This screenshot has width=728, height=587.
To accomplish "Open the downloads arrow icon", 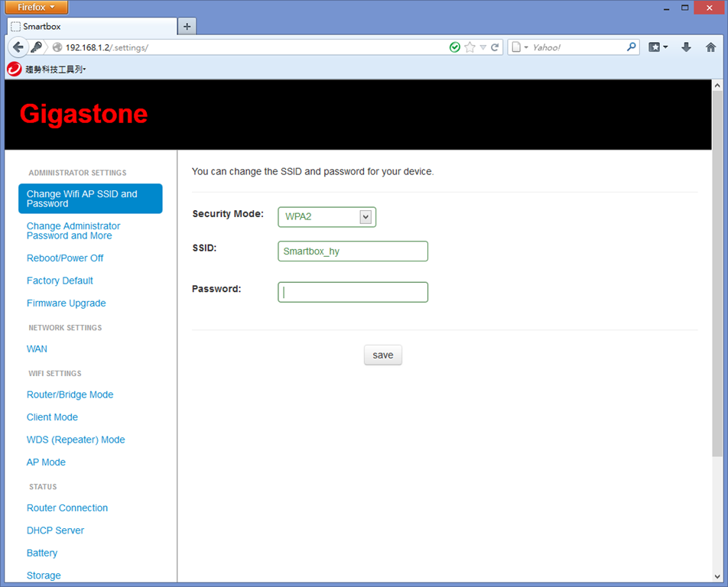I will [686, 47].
